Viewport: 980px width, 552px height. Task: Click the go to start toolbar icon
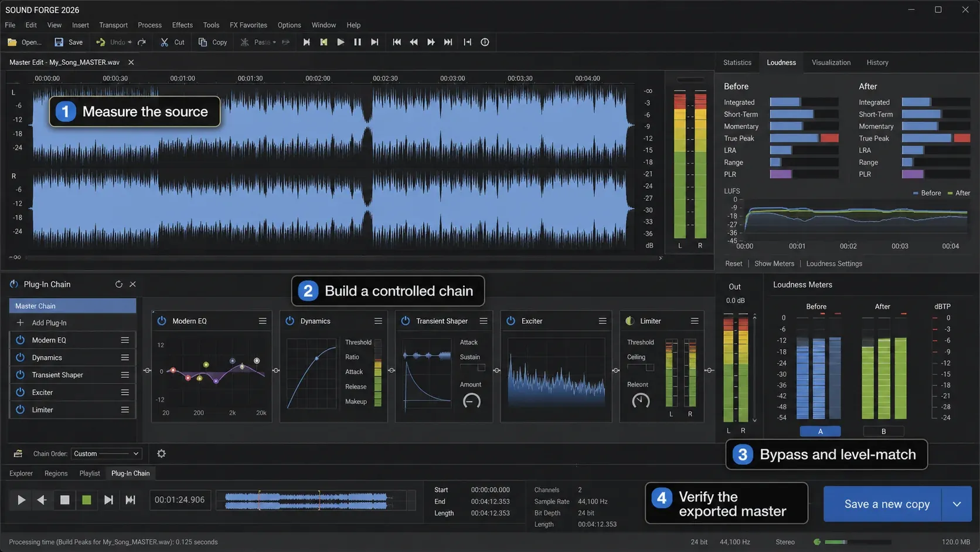[397, 42]
